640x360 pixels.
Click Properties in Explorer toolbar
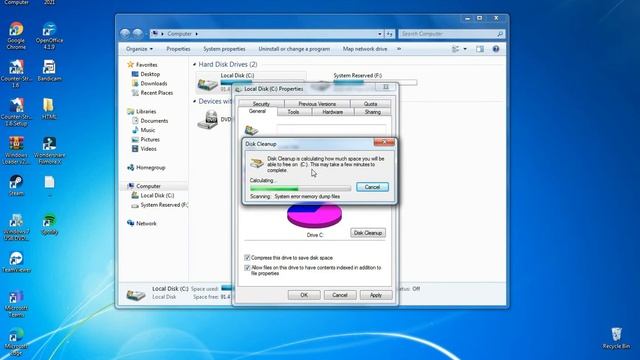[x=178, y=49]
